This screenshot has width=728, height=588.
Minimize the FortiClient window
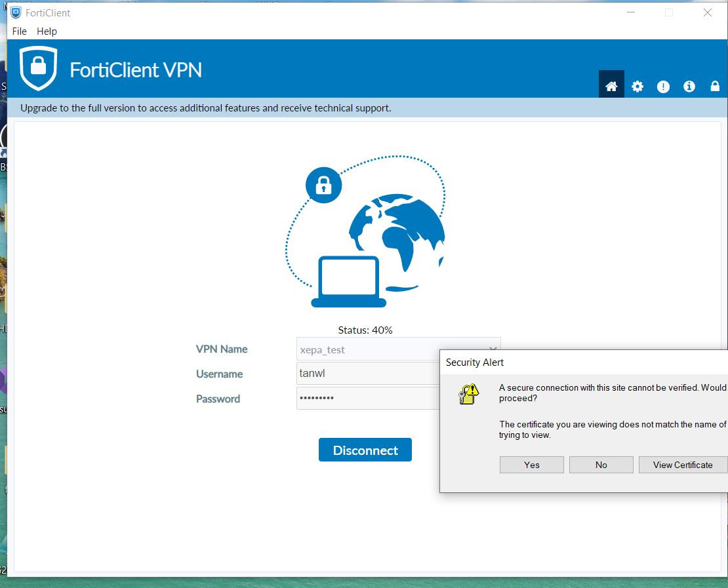pyautogui.click(x=630, y=12)
